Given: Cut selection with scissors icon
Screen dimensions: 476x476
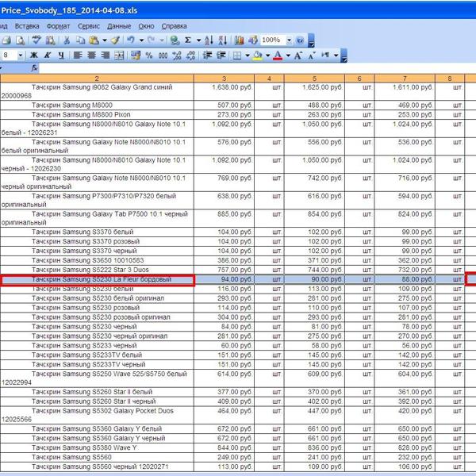Looking at the screenshot, I should [x=67, y=40].
